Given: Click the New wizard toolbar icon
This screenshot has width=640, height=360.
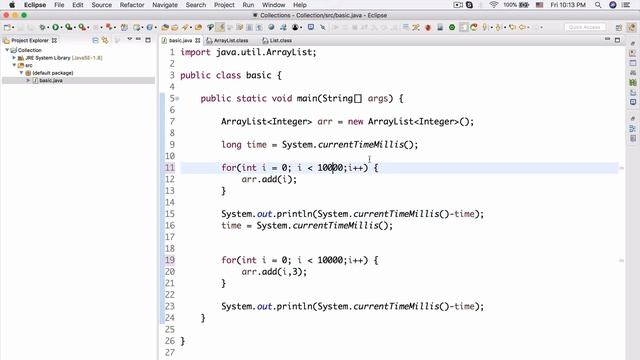Looking at the screenshot, I should [7, 27].
